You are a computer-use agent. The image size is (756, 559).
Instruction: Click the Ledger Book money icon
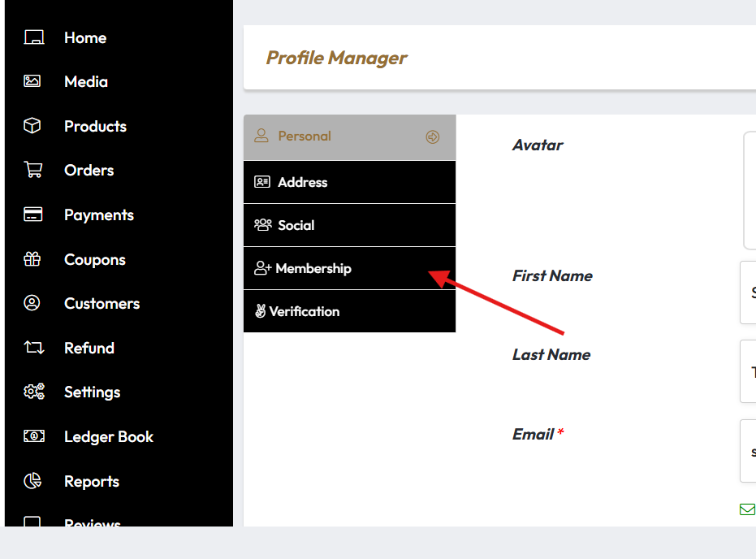click(x=33, y=436)
